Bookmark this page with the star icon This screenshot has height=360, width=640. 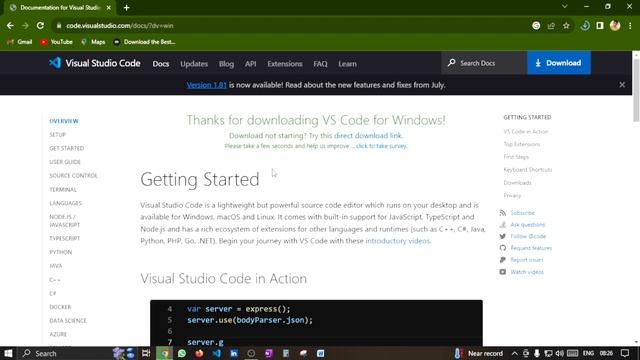(x=566, y=25)
